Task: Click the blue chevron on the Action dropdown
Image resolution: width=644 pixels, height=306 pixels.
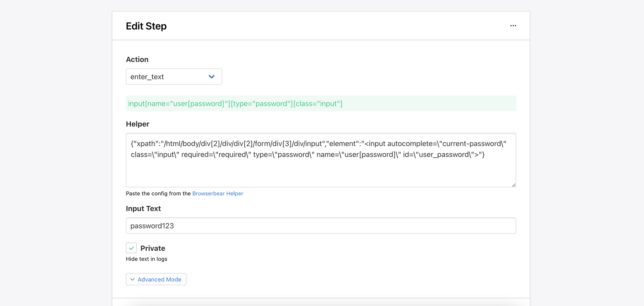Action: (x=212, y=76)
